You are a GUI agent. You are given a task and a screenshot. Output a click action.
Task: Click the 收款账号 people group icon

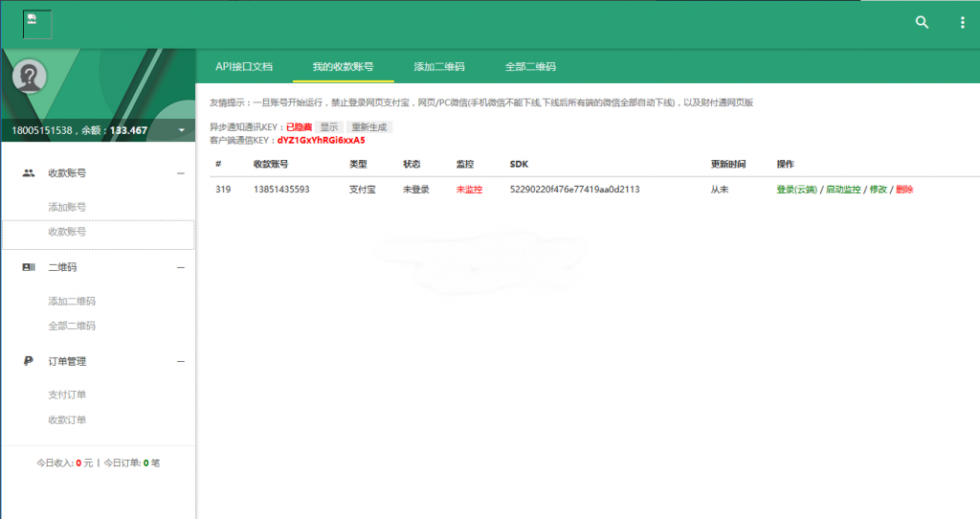[29, 173]
